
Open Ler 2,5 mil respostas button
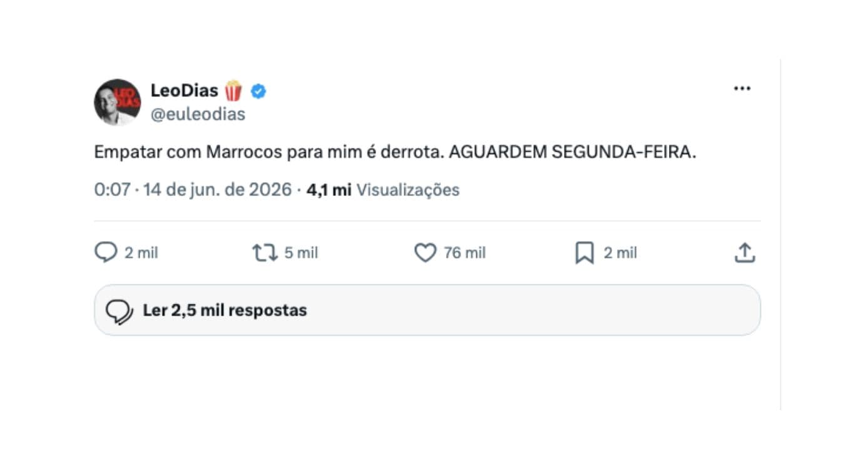(427, 310)
